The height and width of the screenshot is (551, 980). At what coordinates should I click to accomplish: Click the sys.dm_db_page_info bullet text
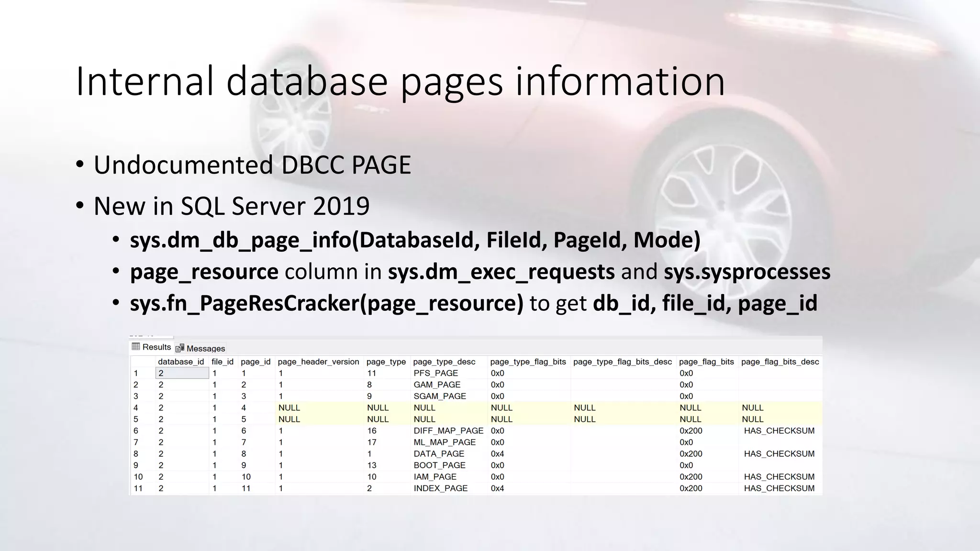pyautogui.click(x=415, y=240)
